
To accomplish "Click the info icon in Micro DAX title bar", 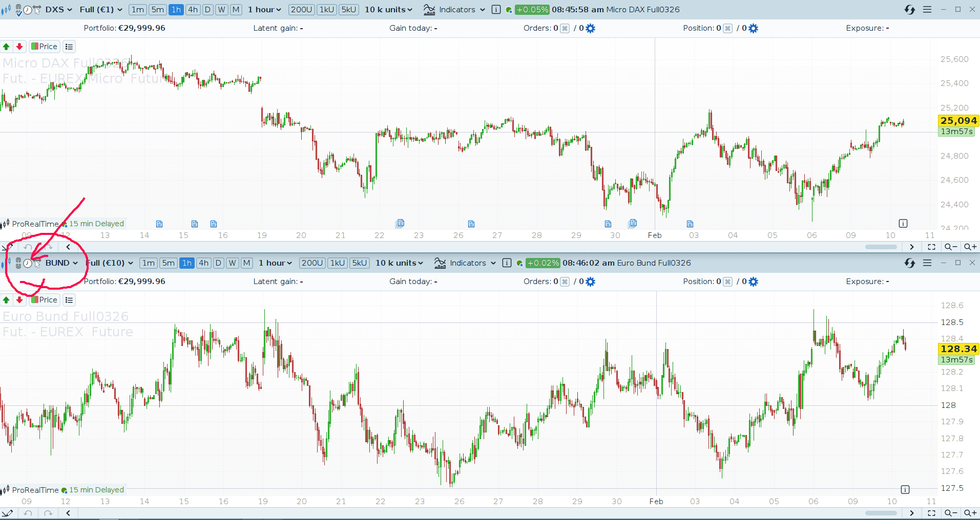I will click(496, 10).
